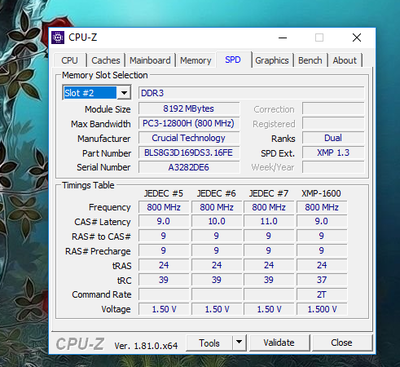Switch to the Caches tab

point(106,61)
